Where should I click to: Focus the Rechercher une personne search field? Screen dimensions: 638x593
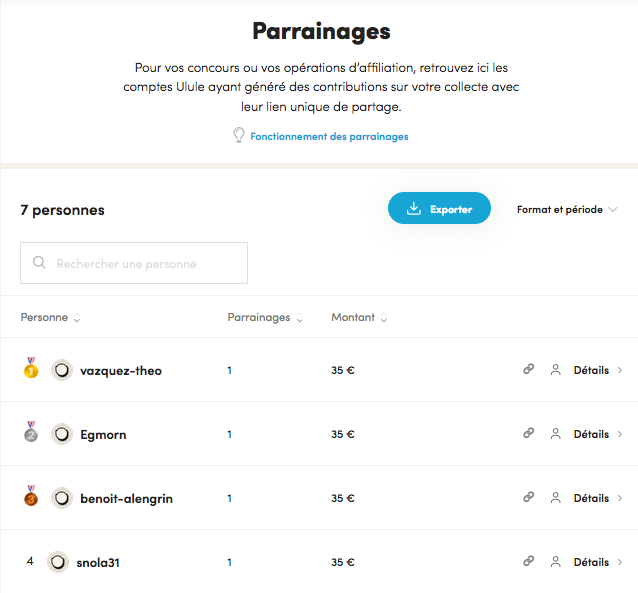tap(134, 264)
